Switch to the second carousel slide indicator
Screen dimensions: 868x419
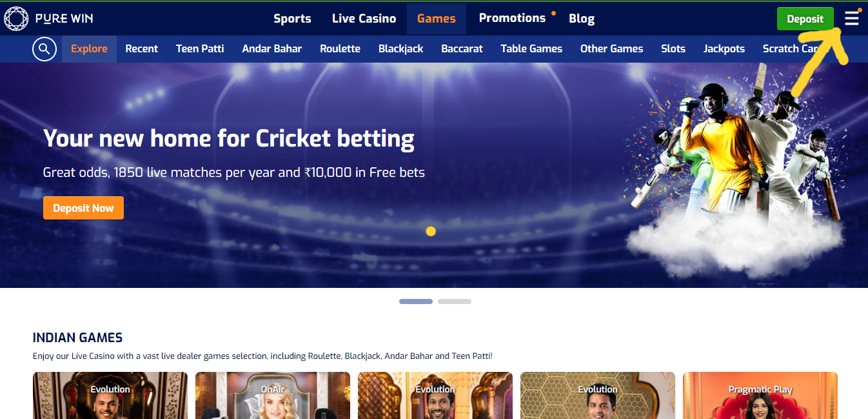(x=455, y=301)
